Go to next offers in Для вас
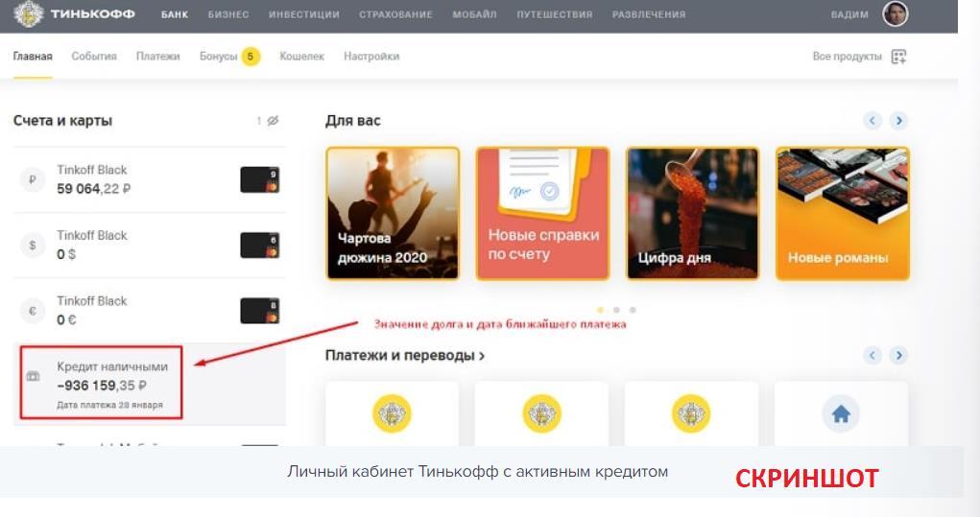This screenshot has width=980, height=517. (898, 121)
